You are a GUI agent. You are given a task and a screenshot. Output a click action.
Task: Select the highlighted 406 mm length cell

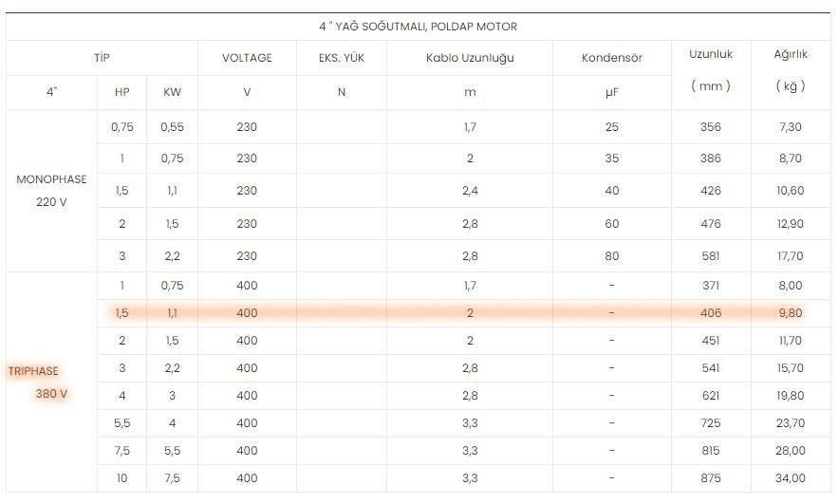pos(711,313)
